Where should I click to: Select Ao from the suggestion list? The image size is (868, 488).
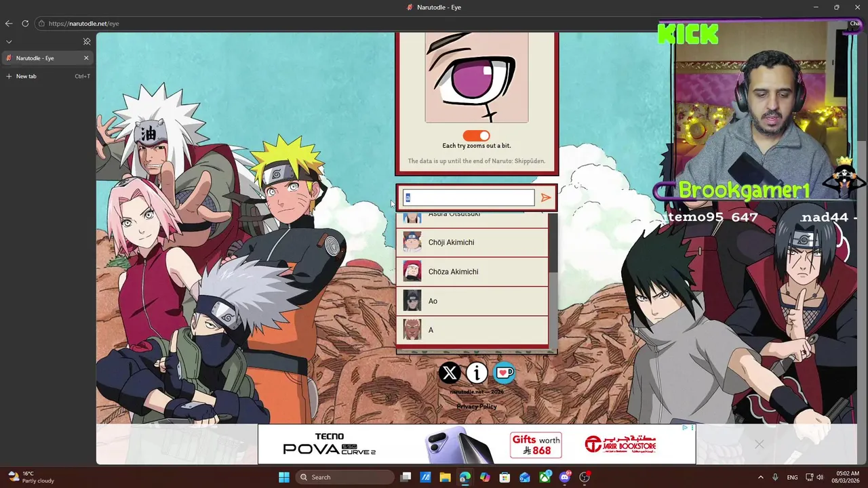pos(472,301)
